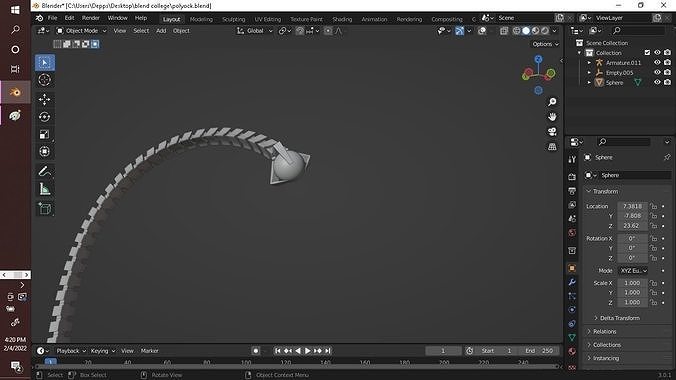
Task: Click Blender icon in Windows taskbar
Action: click(x=15, y=92)
